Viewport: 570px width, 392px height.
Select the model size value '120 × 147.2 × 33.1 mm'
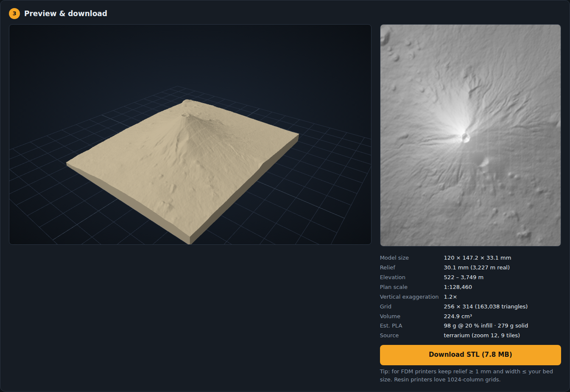478,258
